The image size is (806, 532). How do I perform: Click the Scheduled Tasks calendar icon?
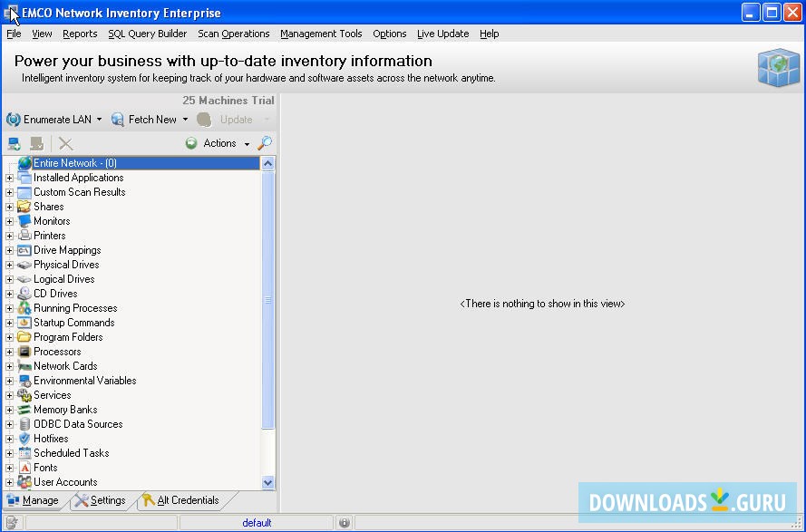(24, 453)
